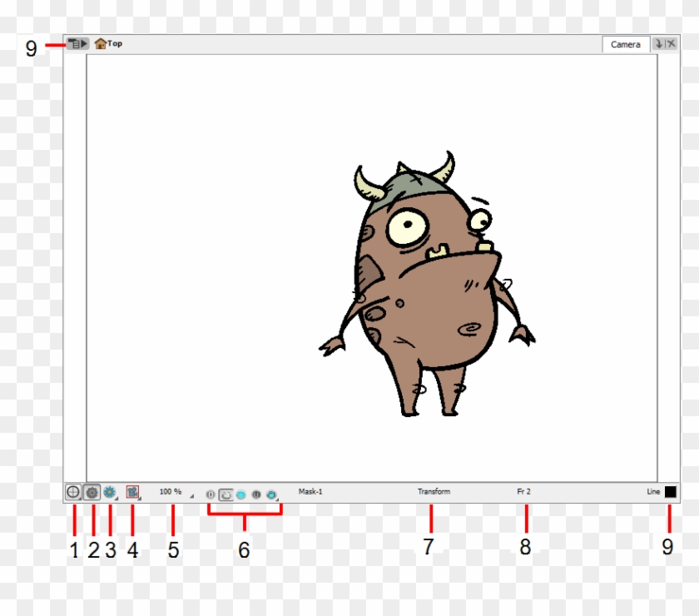
Task: Open the arrow next to the view menu icon
Action: click(83, 43)
